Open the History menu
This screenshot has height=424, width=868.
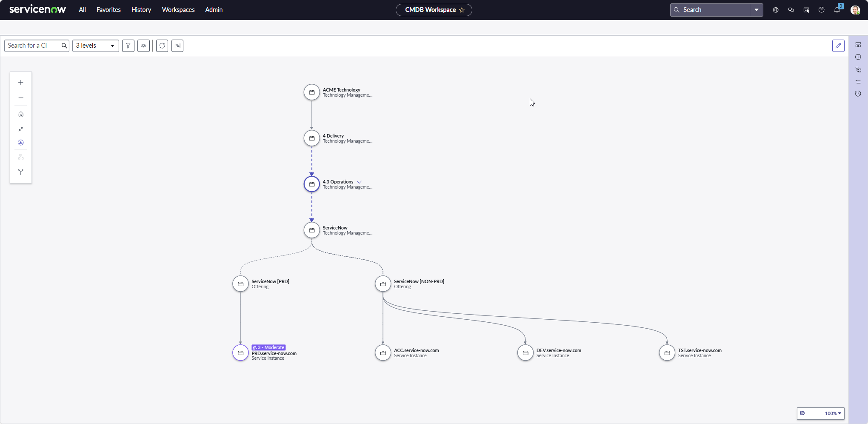pos(141,10)
